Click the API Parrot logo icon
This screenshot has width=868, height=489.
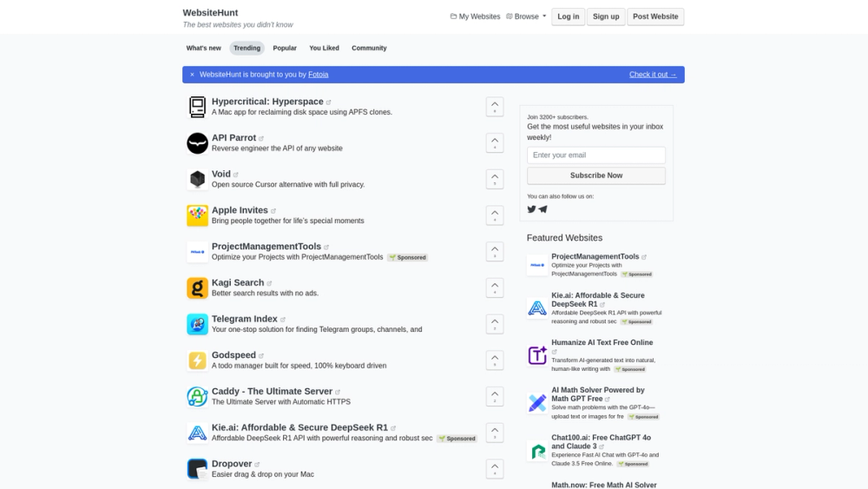[197, 143]
